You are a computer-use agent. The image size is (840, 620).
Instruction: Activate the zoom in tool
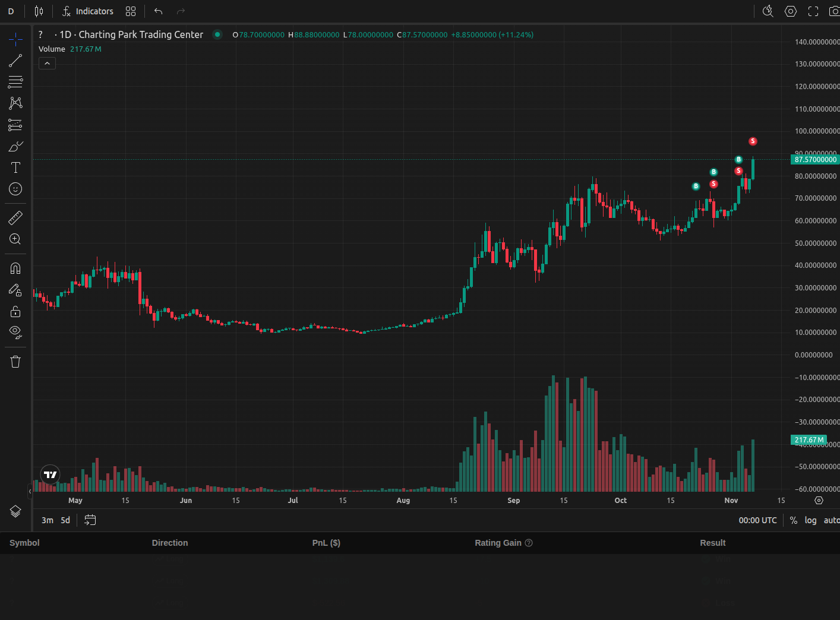[x=15, y=239]
